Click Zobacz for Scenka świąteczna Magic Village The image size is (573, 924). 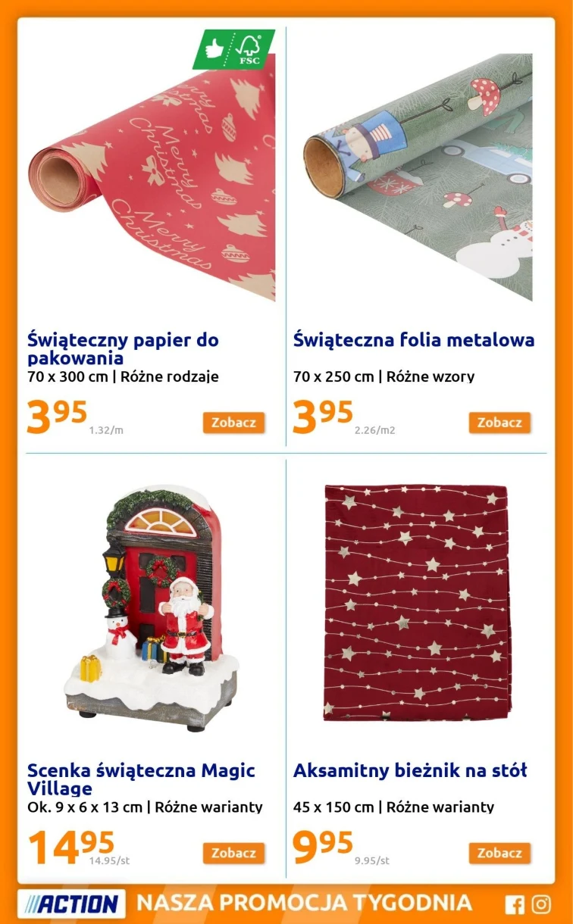coord(233,853)
